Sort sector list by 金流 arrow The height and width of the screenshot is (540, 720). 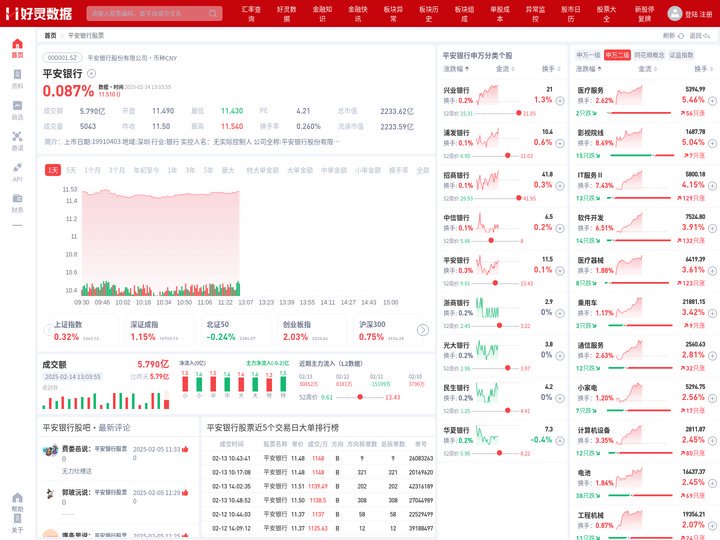click(x=655, y=69)
